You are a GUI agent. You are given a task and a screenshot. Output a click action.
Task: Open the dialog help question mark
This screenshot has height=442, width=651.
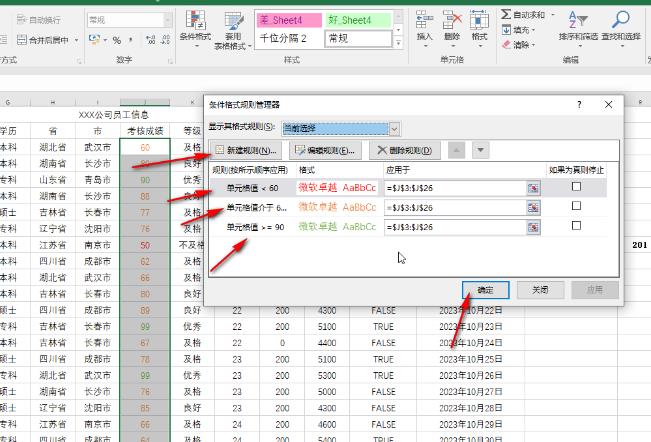pos(579,105)
